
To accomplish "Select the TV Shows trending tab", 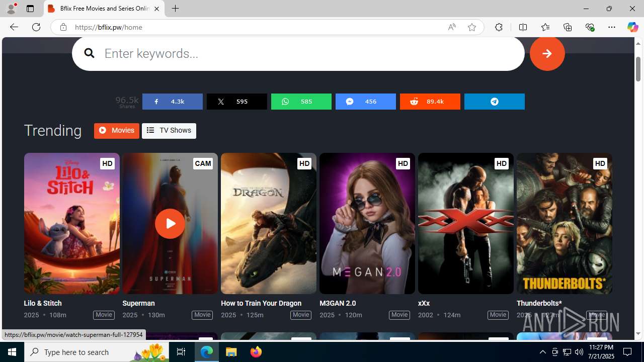I will click(x=169, y=131).
